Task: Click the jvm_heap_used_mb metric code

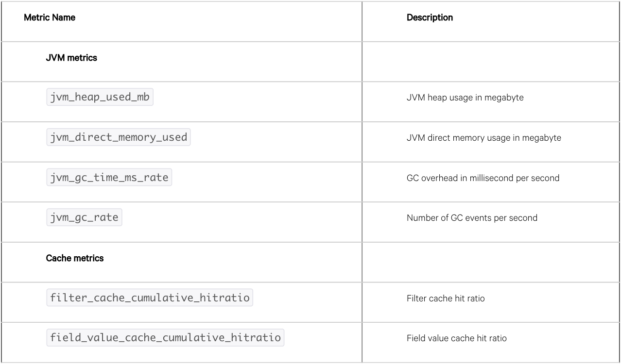Action: coord(100,98)
